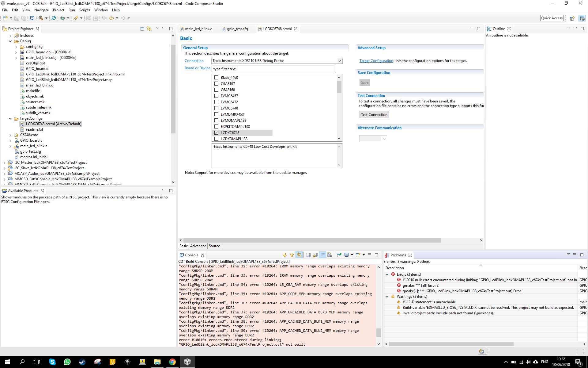Viewport: 588px width, 368px height.
Task: Click the search magnifier toolbar icon
Action: 53,18
